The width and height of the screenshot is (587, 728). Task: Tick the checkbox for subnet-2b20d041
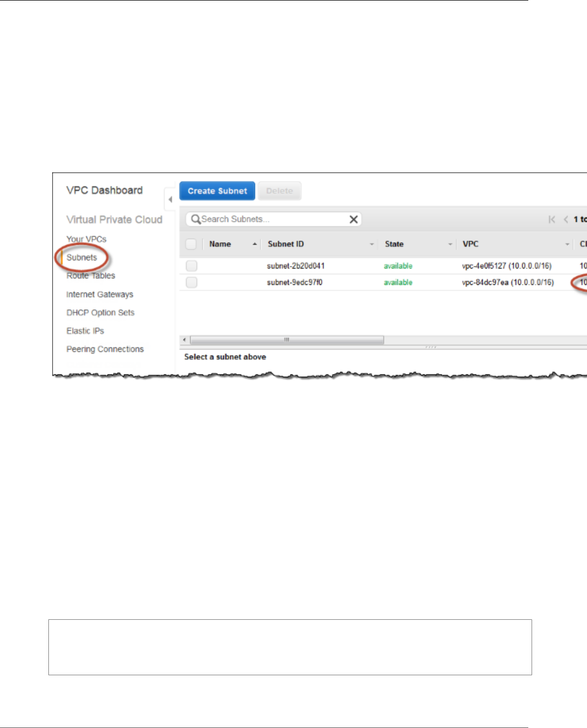point(191,266)
